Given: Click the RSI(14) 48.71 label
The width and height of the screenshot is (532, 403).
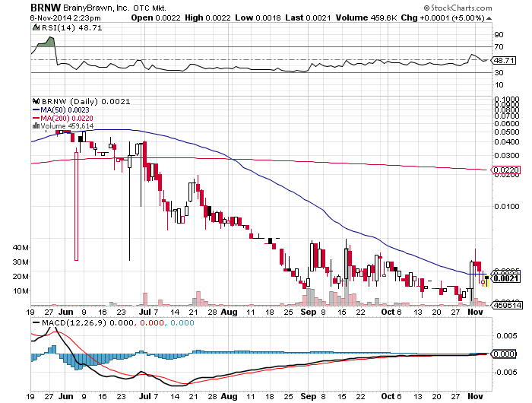Looking at the screenshot, I should [71, 28].
